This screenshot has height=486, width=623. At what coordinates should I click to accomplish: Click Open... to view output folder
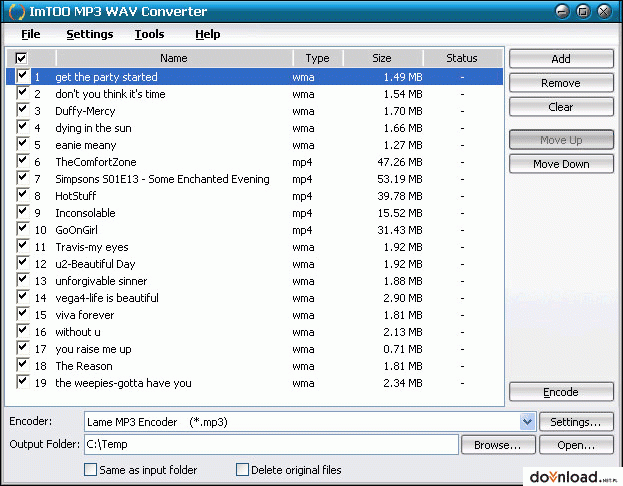tap(576, 445)
